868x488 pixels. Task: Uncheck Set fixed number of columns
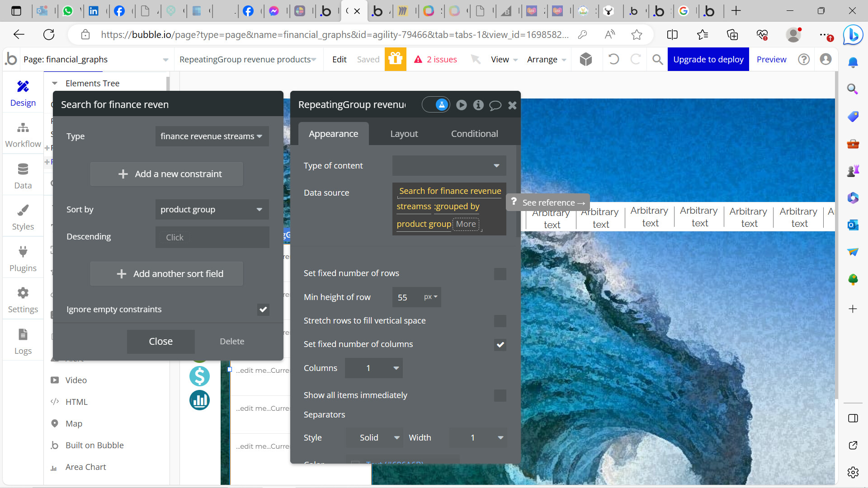pyautogui.click(x=500, y=345)
